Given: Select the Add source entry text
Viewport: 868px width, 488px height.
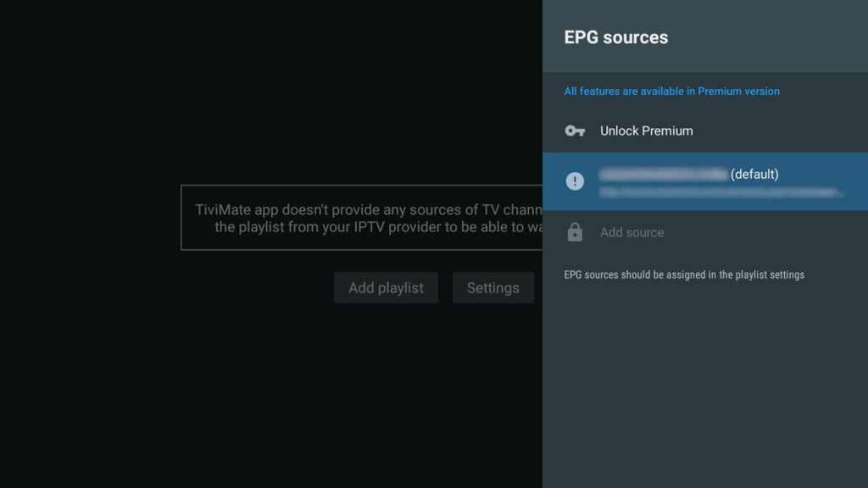Looking at the screenshot, I should [x=632, y=232].
